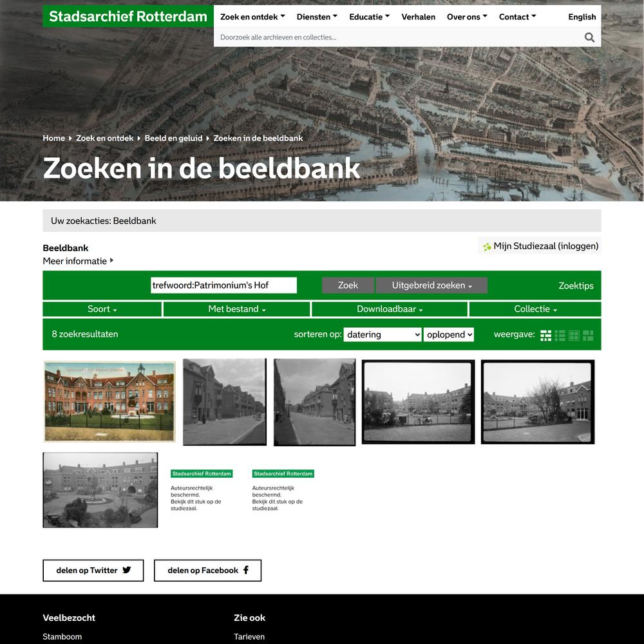Image resolution: width=644 pixels, height=644 pixels.
Task: Click the "Uw zoekacties: Beeldbank" text
Action: pyautogui.click(x=104, y=221)
